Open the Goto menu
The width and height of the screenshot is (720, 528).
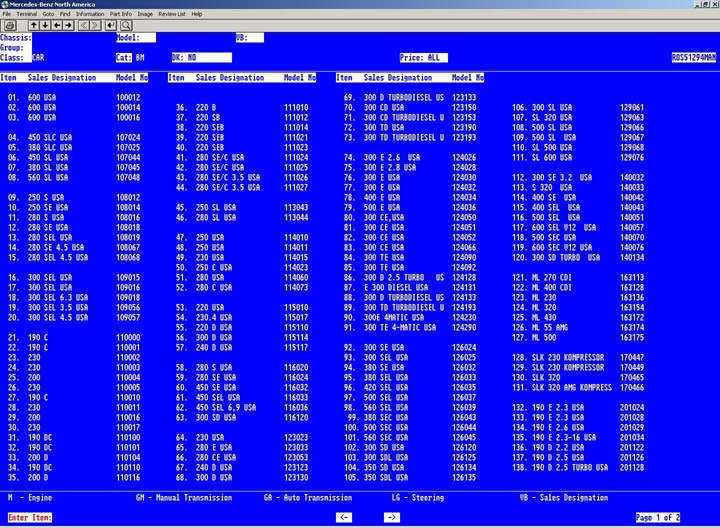point(48,14)
